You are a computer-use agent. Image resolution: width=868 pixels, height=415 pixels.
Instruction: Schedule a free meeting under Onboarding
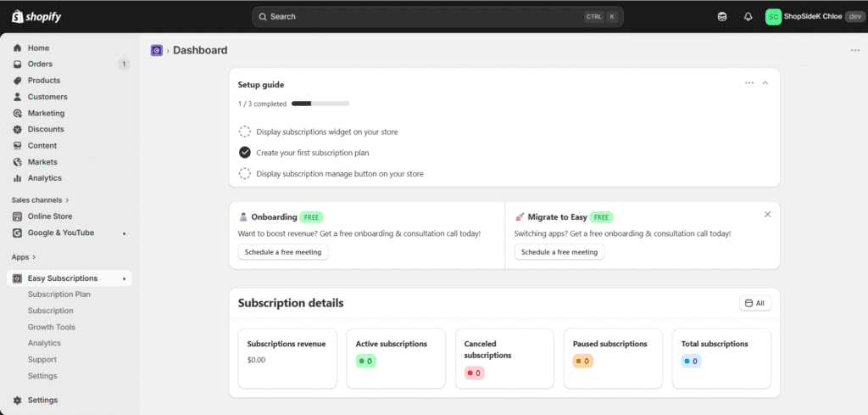coord(283,252)
